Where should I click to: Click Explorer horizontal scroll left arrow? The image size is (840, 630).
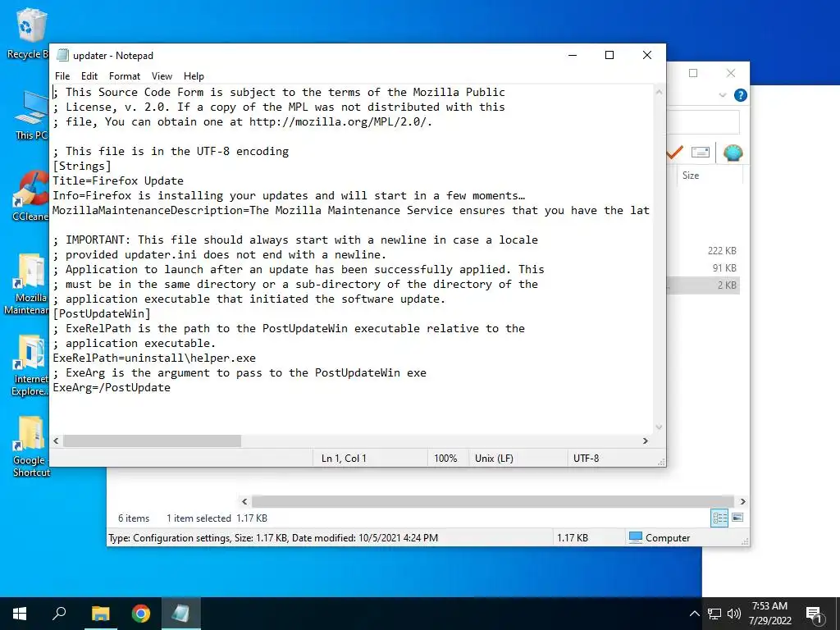click(x=244, y=501)
